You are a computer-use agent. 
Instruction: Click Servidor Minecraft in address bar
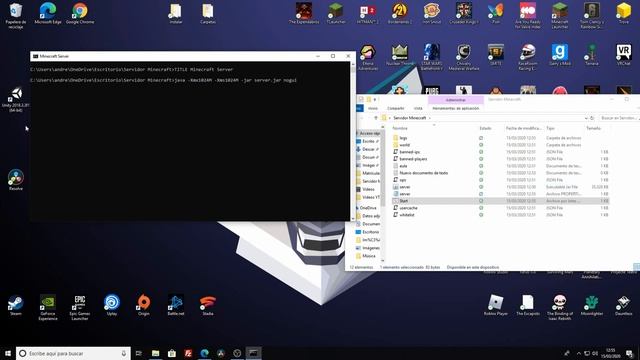click(x=409, y=118)
